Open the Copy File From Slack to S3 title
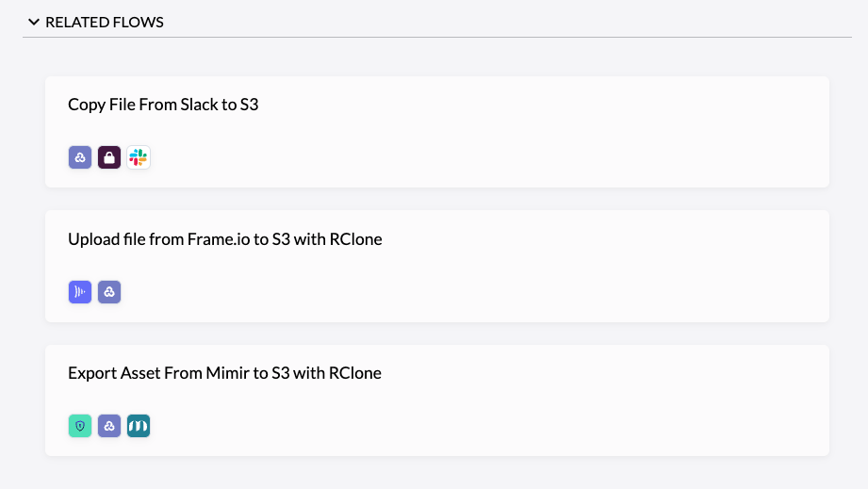This screenshot has height=489, width=868. pyautogui.click(x=163, y=105)
